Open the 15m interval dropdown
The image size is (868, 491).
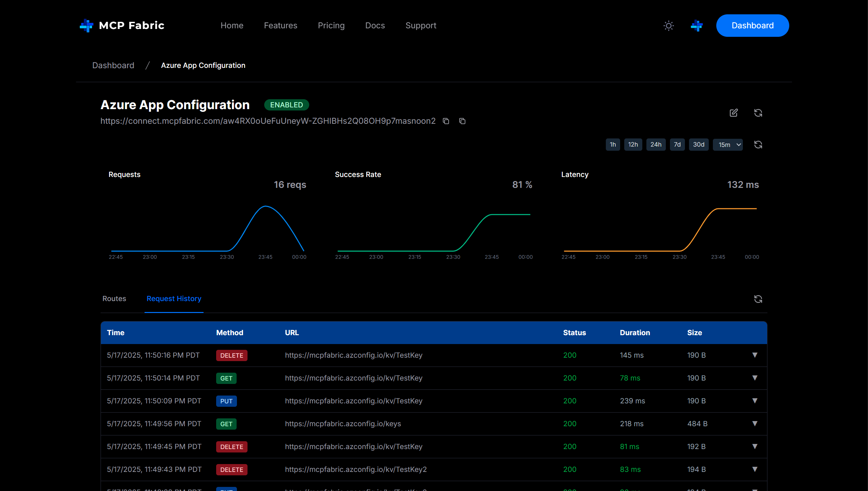tap(728, 145)
